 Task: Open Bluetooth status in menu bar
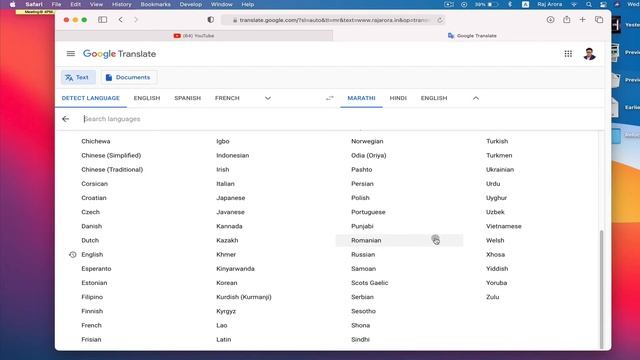click(x=510, y=4)
